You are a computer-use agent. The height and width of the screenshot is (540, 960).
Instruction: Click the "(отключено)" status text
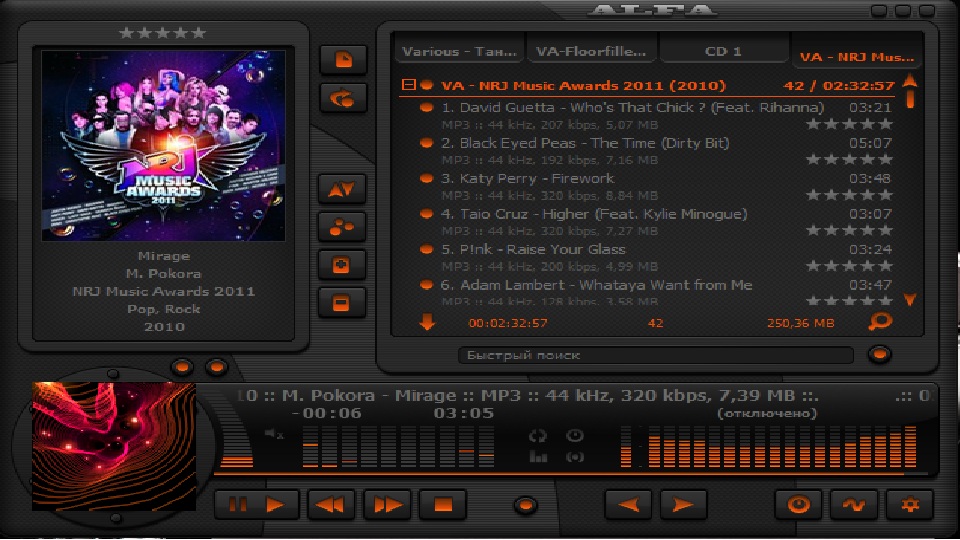pyautogui.click(x=767, y=413)
